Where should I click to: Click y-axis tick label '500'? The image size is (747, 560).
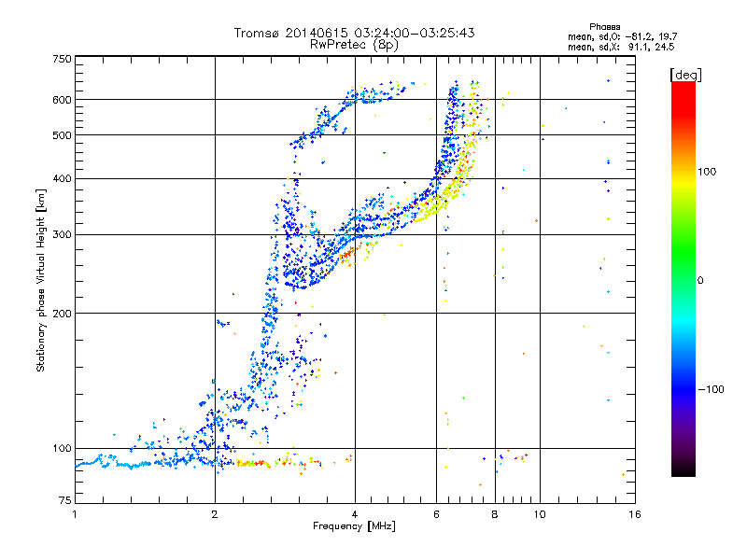point(63,135)
